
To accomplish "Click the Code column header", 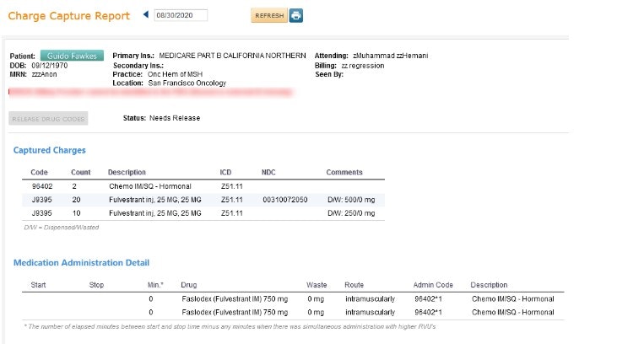I will coord(39,172).
